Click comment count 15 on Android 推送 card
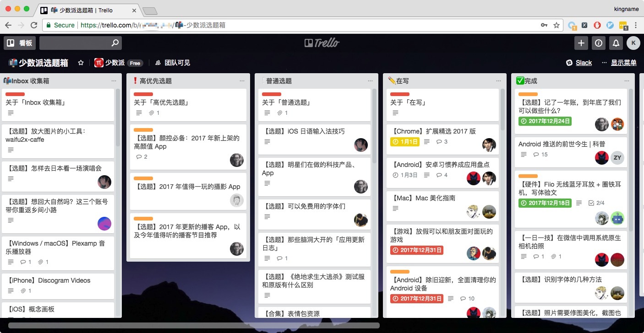 tap(540, 155)
